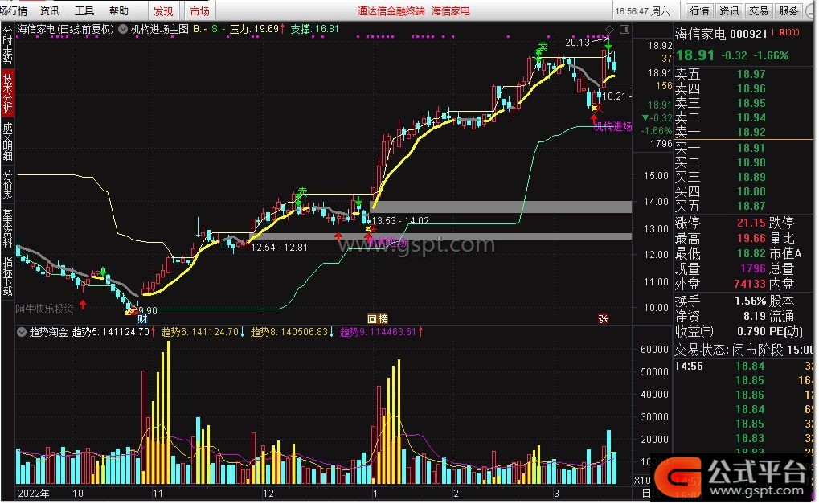Viewport: 819px width, 504px height.
Task: Click the current price 18.91 in green
Action: [695, 56]
